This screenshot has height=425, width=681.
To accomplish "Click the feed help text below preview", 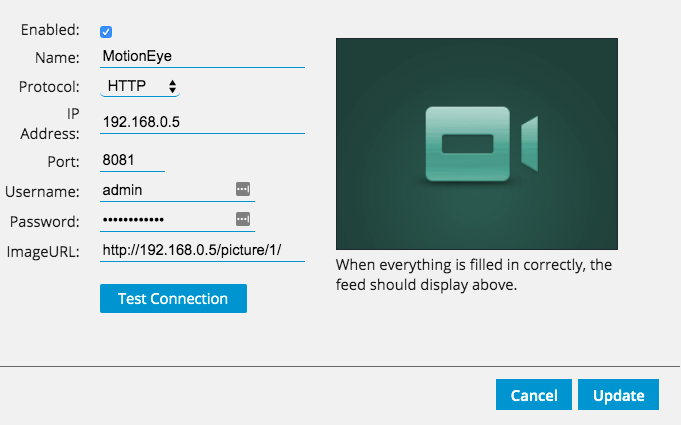I will click(474, 275).
